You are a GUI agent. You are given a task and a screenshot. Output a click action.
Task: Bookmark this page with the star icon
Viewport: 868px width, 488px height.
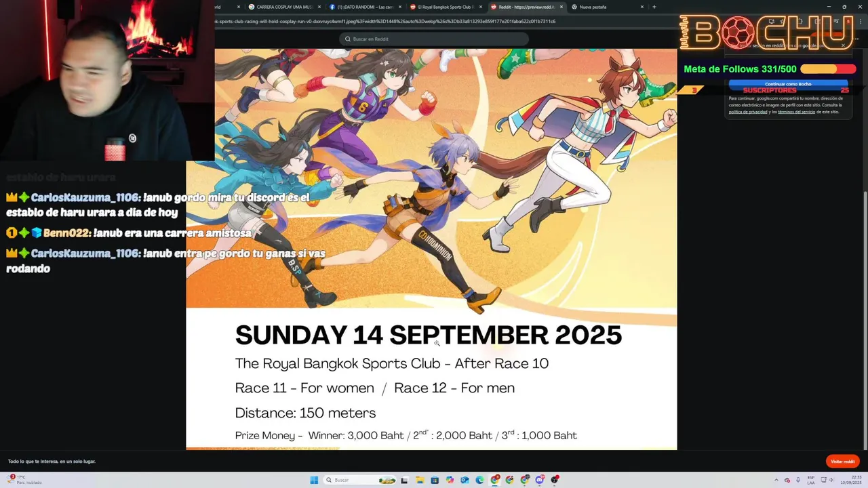click(782, 21)
